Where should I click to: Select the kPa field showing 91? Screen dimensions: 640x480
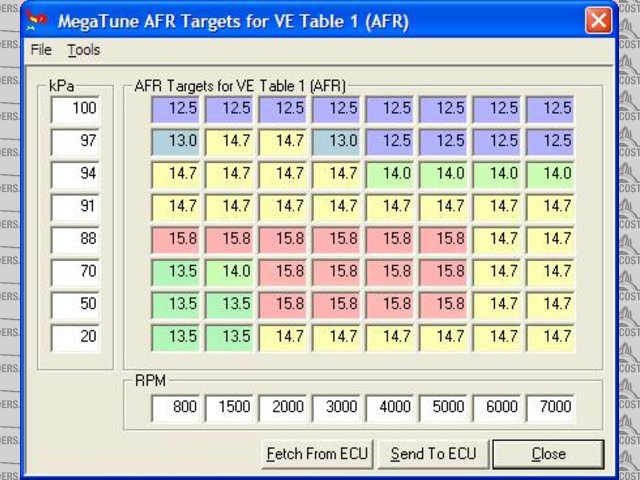[x=75, y=207]
